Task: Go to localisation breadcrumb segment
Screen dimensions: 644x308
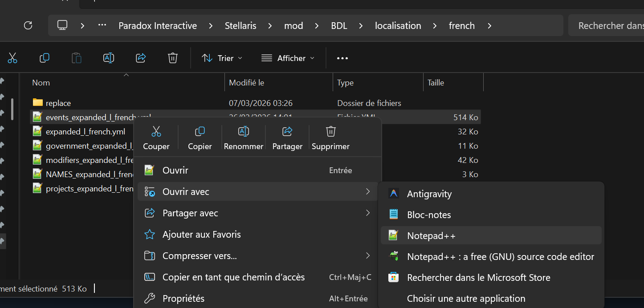Action: coord(398,26)
